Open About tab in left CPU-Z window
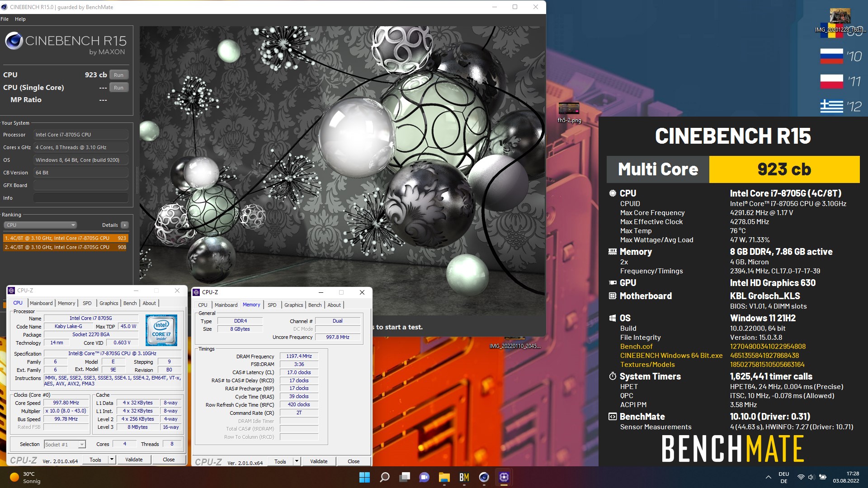868x488 pixels. pyautogui.click(x=149, y=303)
